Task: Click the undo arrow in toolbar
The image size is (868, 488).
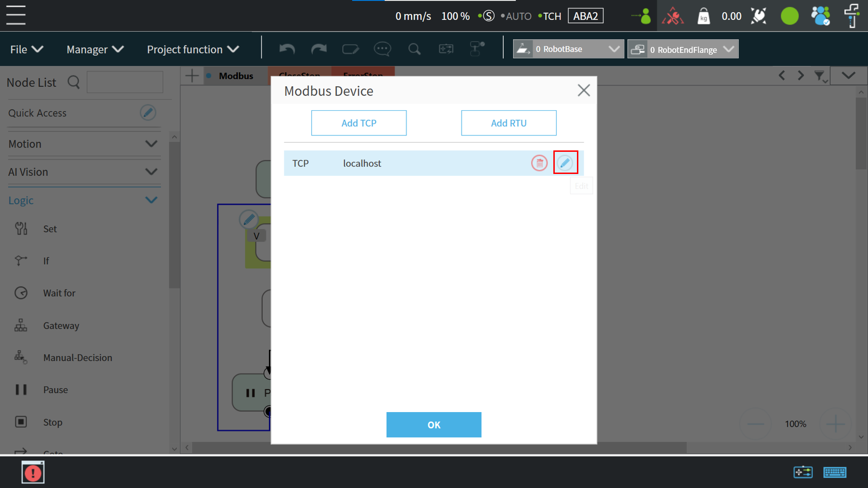Action: pyautogui.click(x=287, y=49)
